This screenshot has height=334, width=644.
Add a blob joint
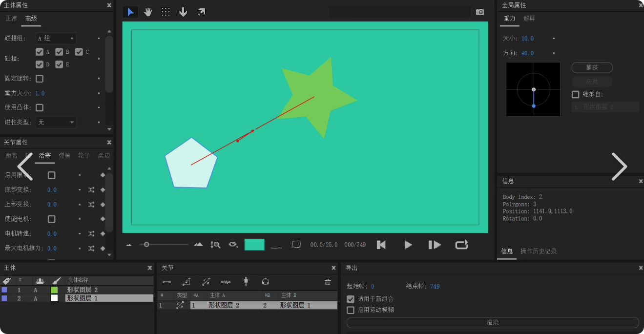tap(266, 281)
